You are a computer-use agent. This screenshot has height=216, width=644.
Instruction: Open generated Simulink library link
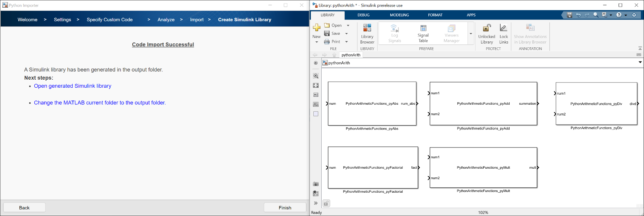pos(73,86)
